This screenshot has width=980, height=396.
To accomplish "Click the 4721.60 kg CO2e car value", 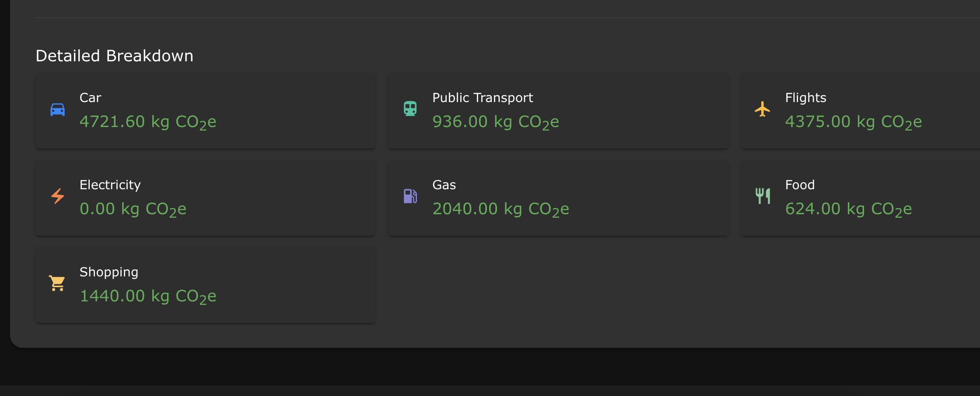I will pyautogui.click(x=148, y=122).
